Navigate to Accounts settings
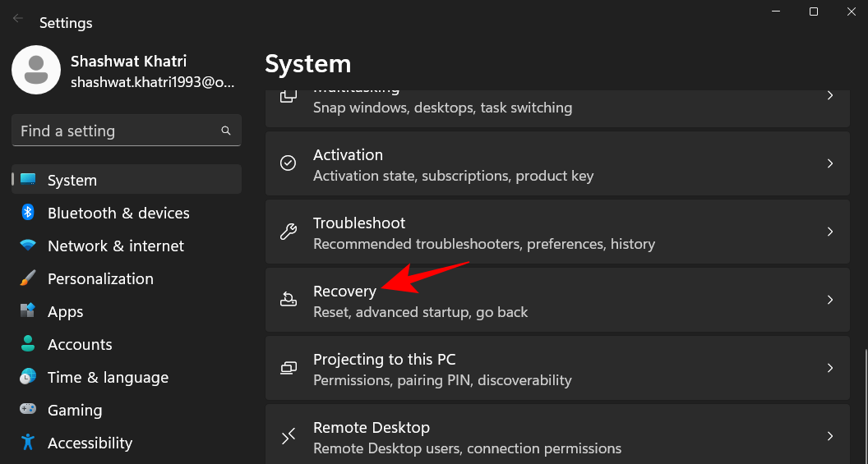Viewport: 868px width, 464px height. click(x=127, y=344)
